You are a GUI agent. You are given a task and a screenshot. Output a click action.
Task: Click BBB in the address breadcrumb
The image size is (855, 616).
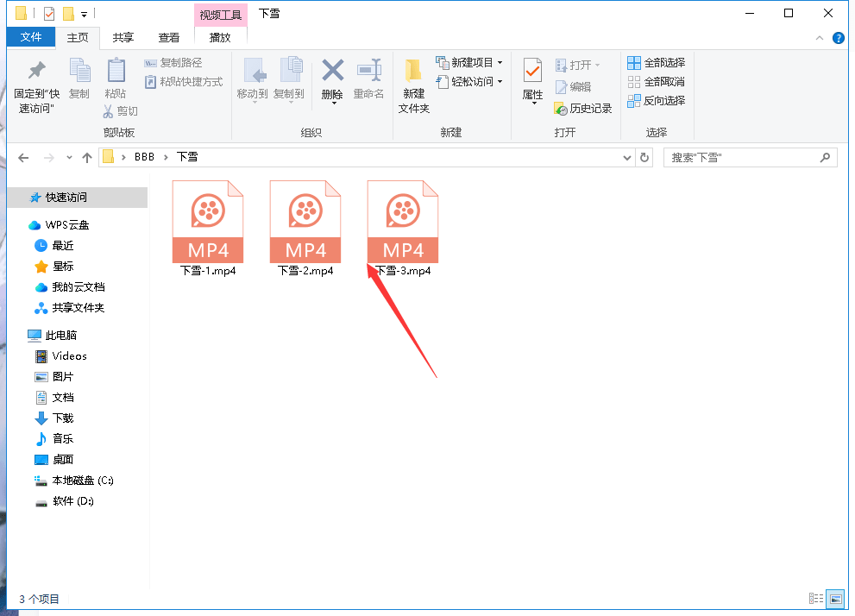click(144, 157)
